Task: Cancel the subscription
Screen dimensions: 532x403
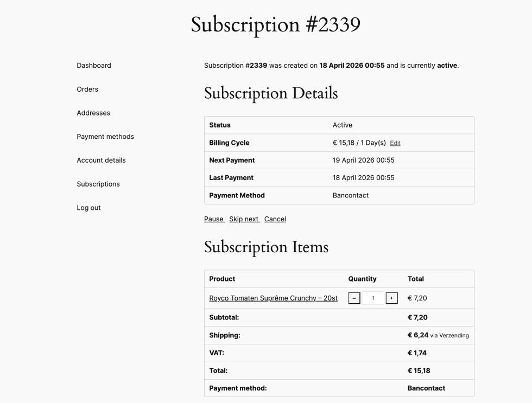Action: 275,219
